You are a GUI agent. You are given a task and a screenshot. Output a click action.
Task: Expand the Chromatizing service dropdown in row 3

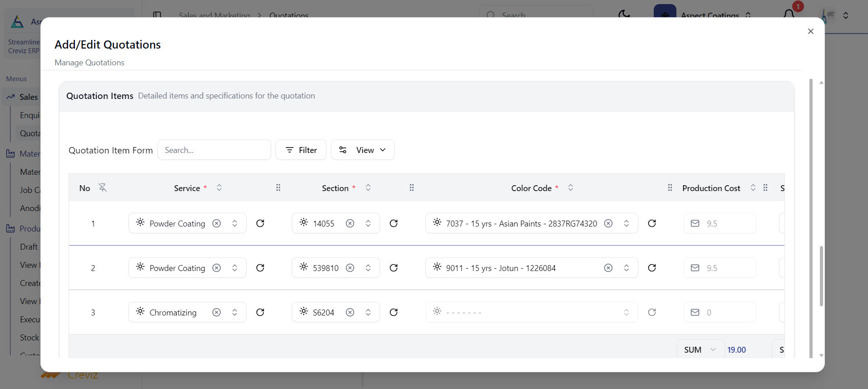235,312
